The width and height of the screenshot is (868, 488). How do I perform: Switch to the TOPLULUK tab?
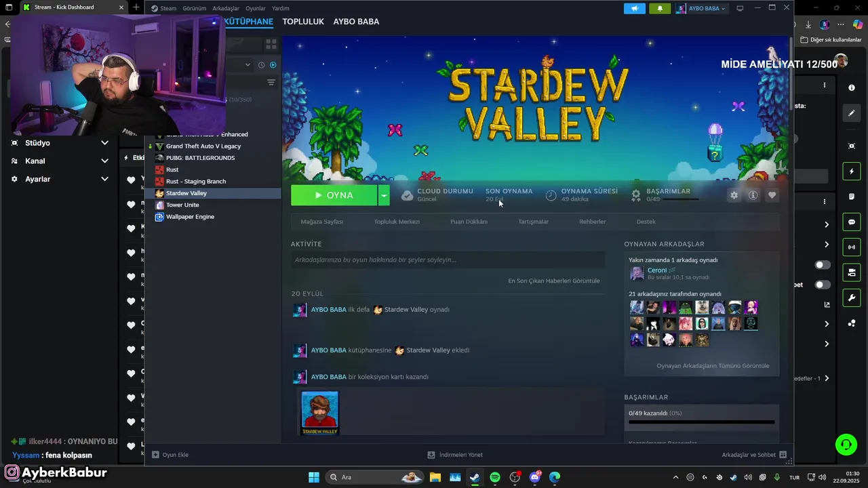coord(303,22)
